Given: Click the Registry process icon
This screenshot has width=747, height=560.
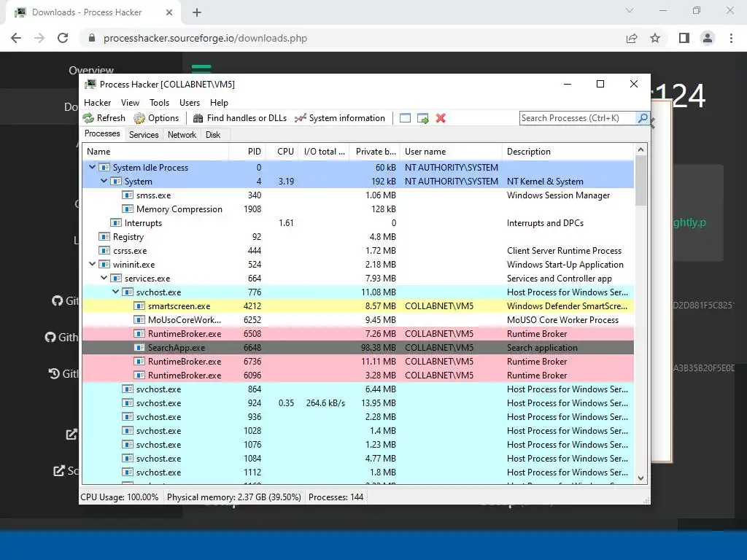Looking at the screenshot, I should (x=104, y=237).
